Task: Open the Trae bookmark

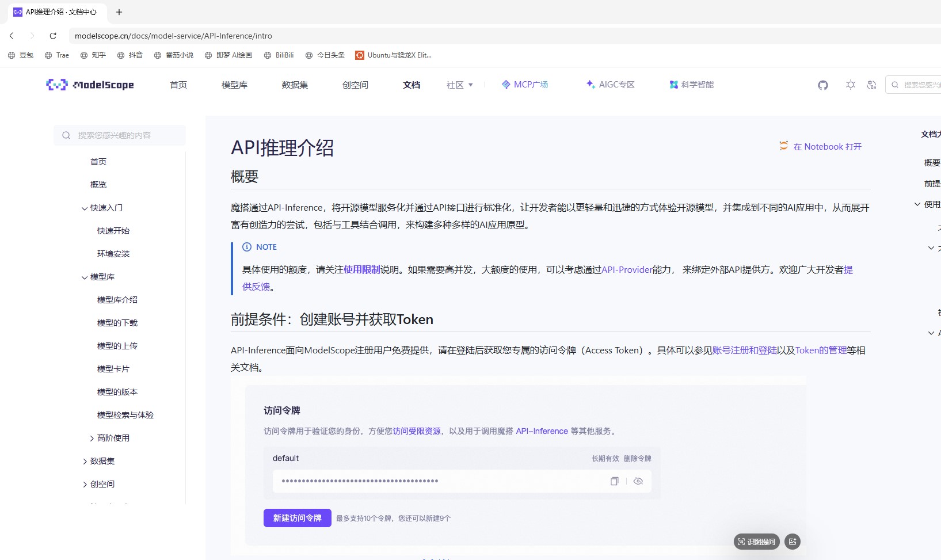Action: 57,55
